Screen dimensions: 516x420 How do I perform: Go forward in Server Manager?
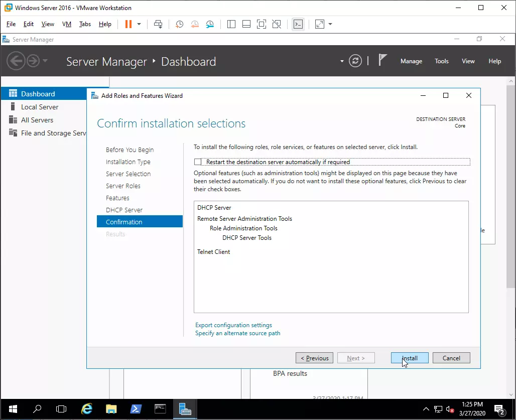coord(33,61)
